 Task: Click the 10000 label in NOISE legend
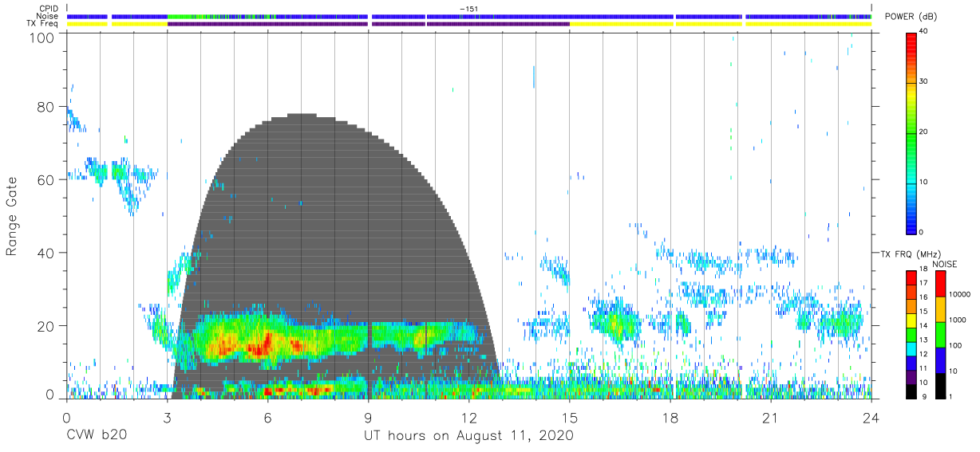pos(961,295)
